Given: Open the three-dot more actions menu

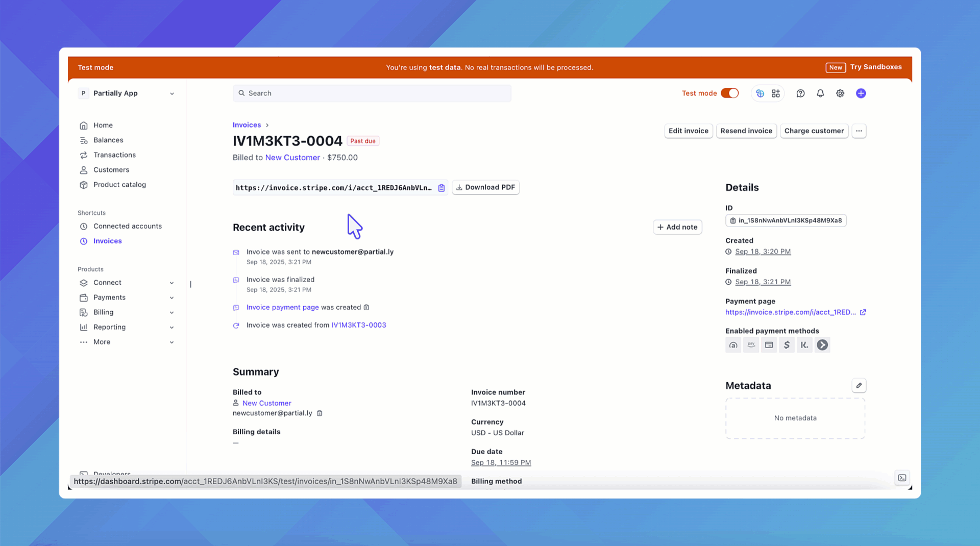Looking at the screenshot, I should coord(859,131).
